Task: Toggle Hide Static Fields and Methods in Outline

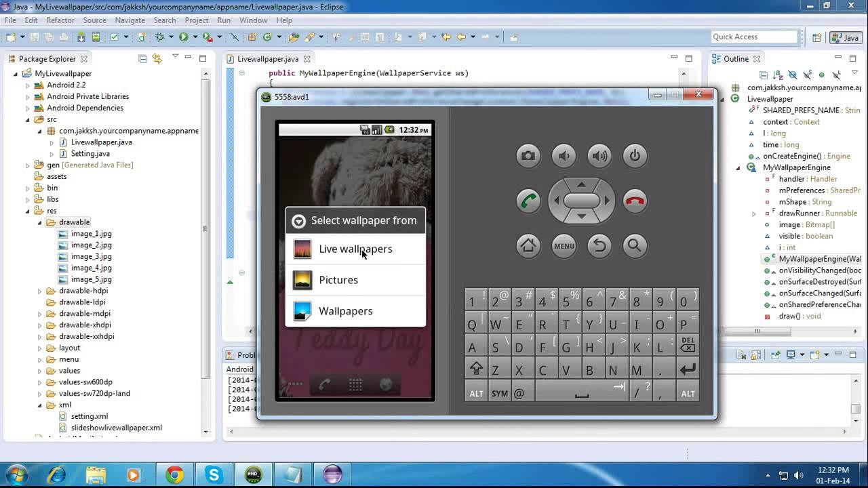Action: click(807, 75)
